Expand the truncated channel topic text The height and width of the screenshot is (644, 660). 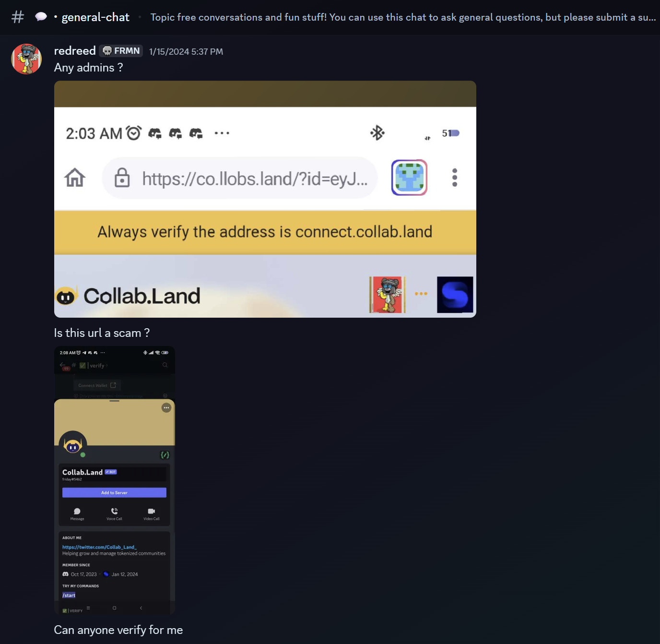click(403, 17)
